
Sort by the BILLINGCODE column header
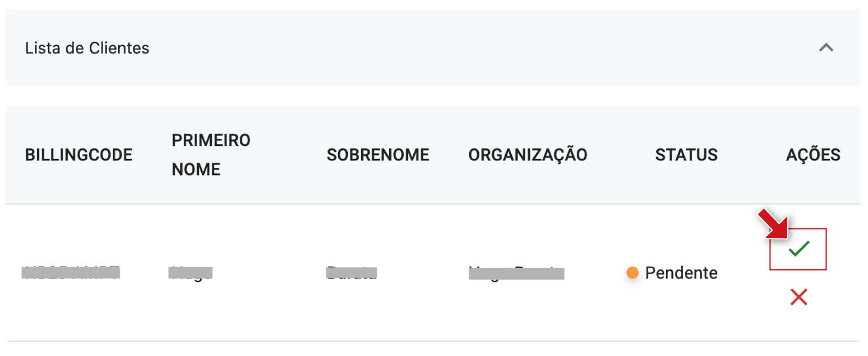pyautogui.click(x=78, y=155)
